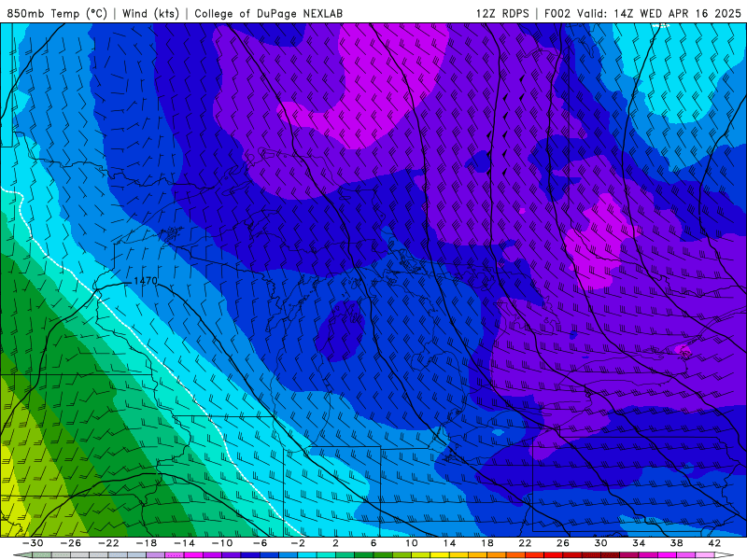Click the -6 legend value
Image resolution: width=747 pixels, height=560 pixels.
260,543
